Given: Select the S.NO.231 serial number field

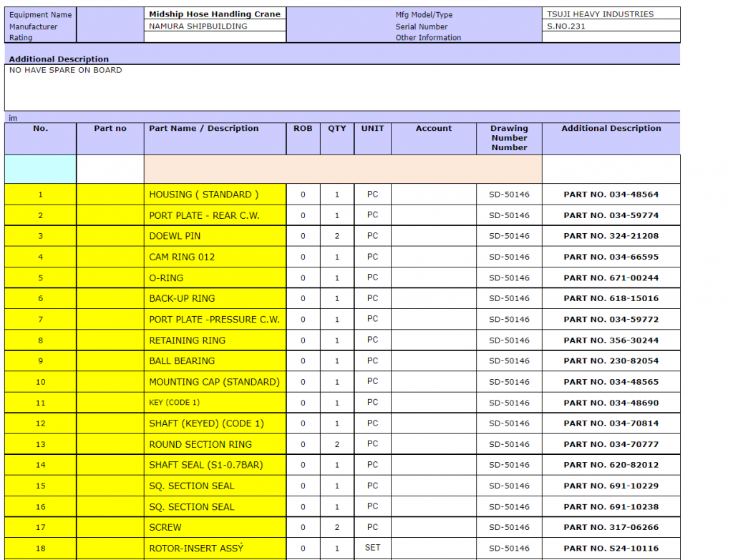Looking at the screenshot, I should click(x=611, y=26).
